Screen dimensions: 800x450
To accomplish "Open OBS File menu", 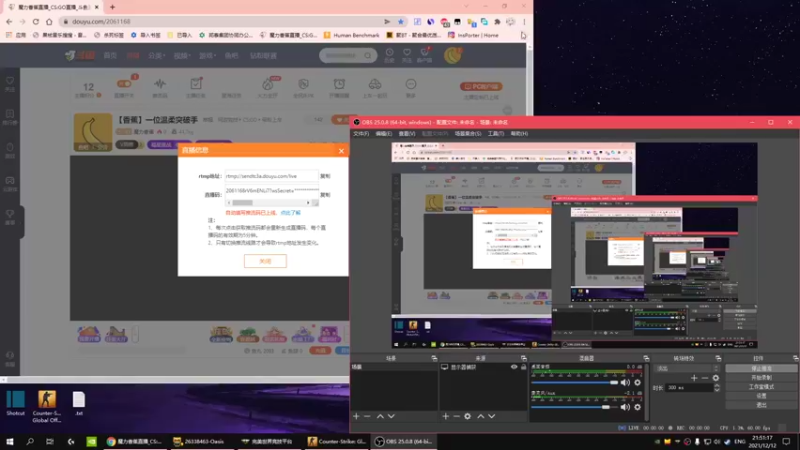I will coord(361,134).
